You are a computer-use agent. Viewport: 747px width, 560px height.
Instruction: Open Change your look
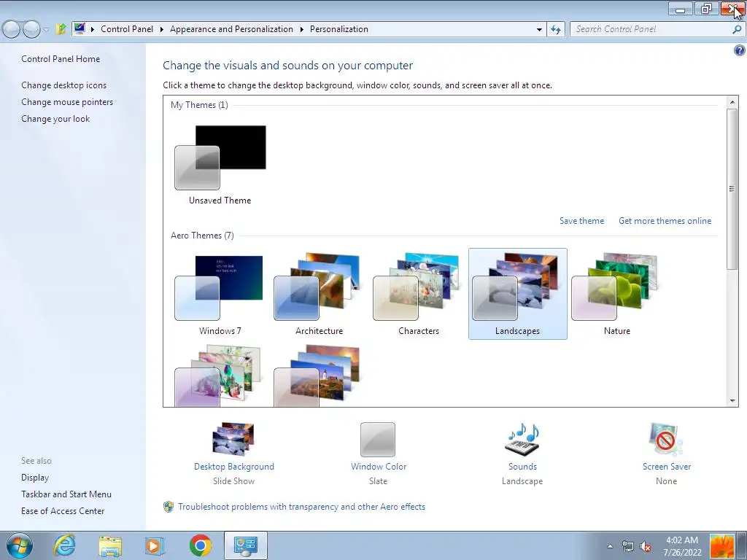(x=55, y=119)
